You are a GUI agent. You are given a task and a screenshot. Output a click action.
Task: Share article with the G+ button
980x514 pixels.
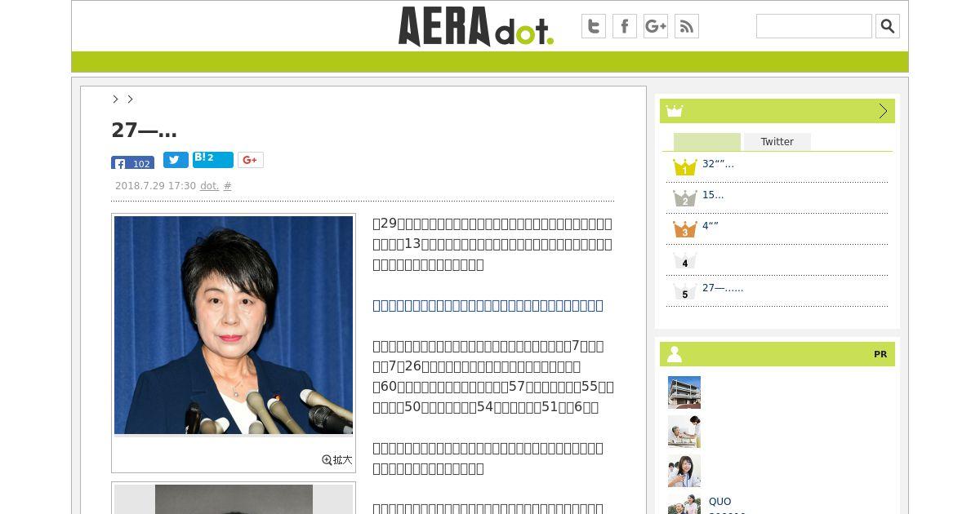pos(251,160)
